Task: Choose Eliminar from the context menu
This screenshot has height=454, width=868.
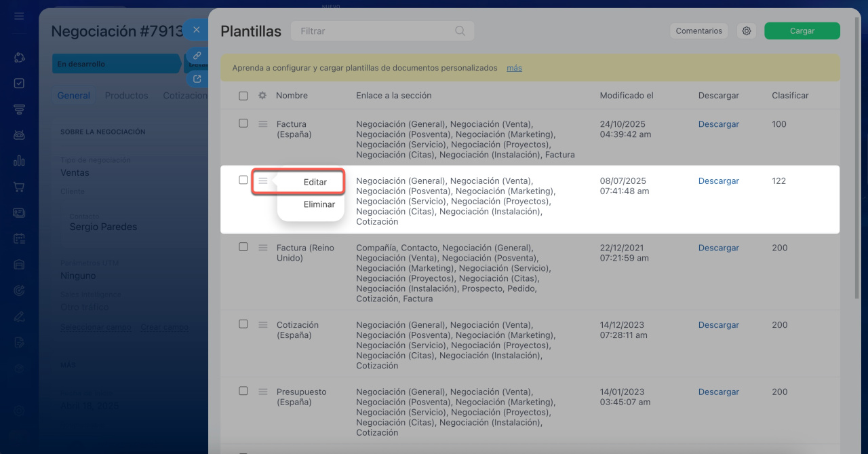Action: click(319, 204)
